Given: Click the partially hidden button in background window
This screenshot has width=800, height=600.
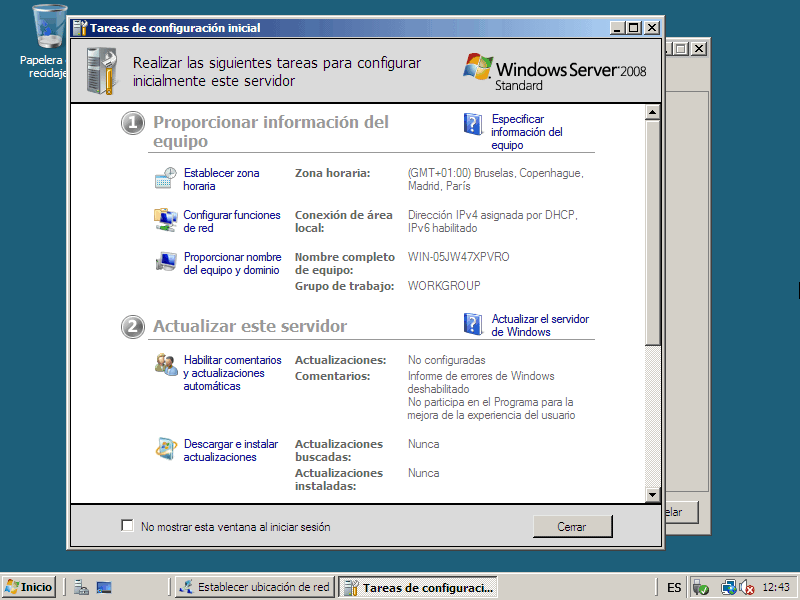Looking at the screenshot, I should (682, 512).
